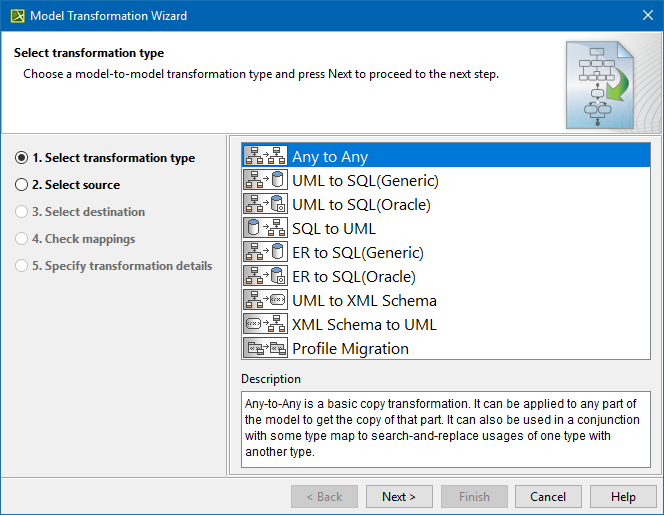Click the '4. Check mappings' step radio
664x515 pixels.
point(22,239)
